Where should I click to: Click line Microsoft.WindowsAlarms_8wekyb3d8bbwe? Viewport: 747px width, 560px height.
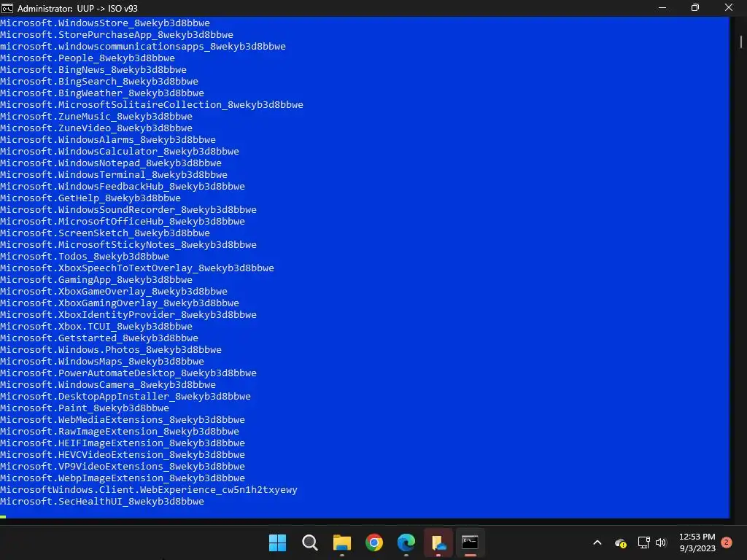click(x=108, y=139)
